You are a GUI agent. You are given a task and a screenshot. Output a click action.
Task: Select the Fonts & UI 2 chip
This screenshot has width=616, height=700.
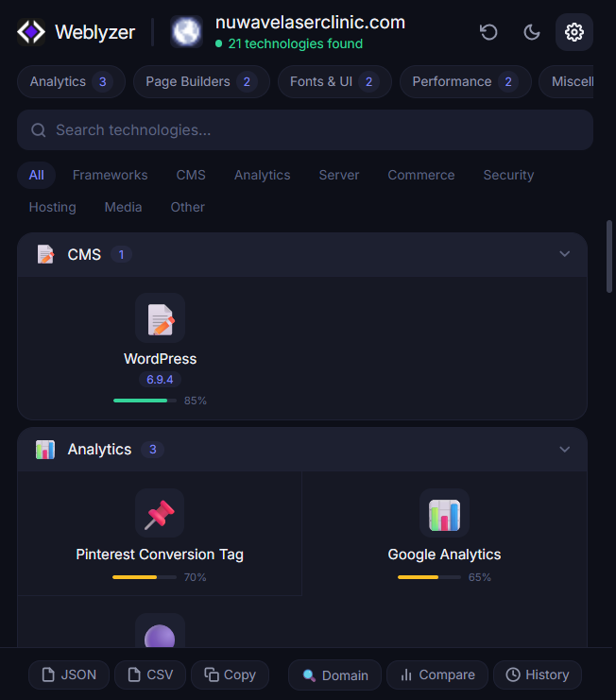click(x=334, y=81)
